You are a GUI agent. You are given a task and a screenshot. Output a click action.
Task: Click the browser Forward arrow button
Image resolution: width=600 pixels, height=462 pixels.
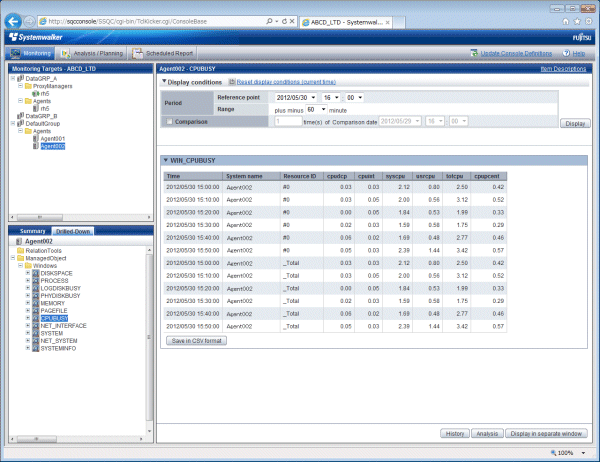pos(29,22)
